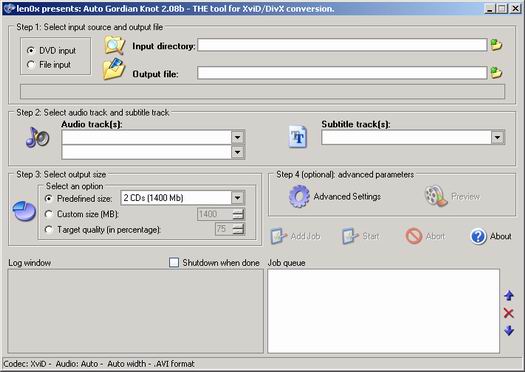Move job up with blue up arrow
The height and width of the screenshot is (372, 525).
[509, 295]
